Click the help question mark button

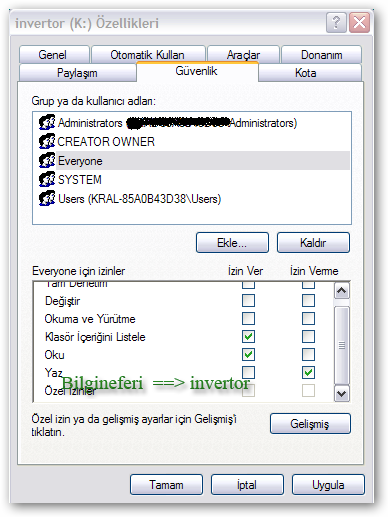coord(336,23)
